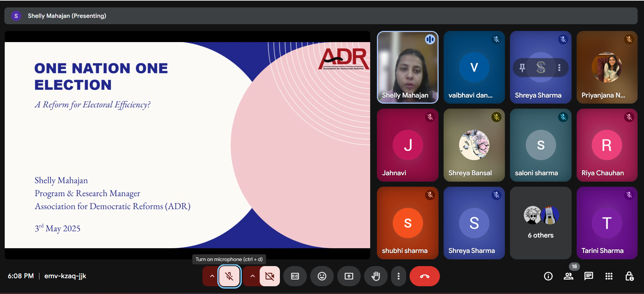Open video settings chevron beside camera button
The width and height of the screenshot is (644, 294).
[x=252, y=276]
